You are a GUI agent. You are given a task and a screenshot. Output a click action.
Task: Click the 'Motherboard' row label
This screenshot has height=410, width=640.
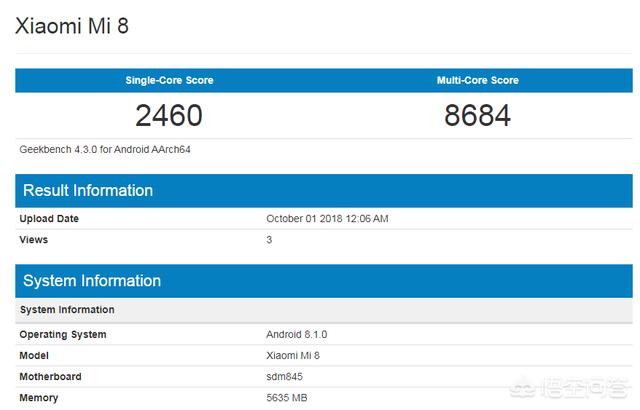click(50, 377)
